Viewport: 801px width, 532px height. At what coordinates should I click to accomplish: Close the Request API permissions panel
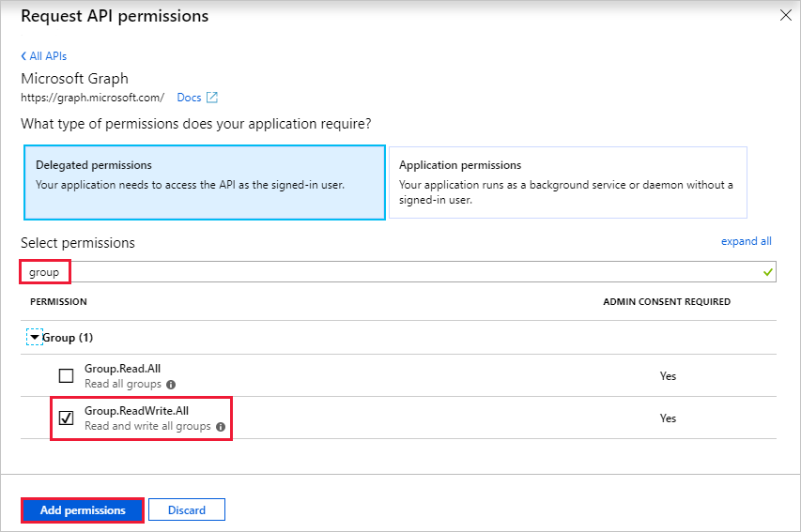[x=786, y=15]
